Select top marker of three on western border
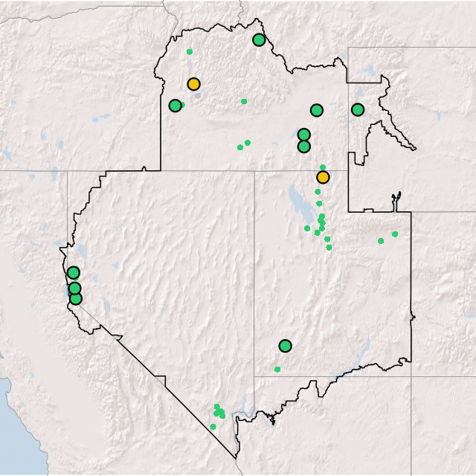This screenshot has height=476, width=476. (x=74, y=273)
